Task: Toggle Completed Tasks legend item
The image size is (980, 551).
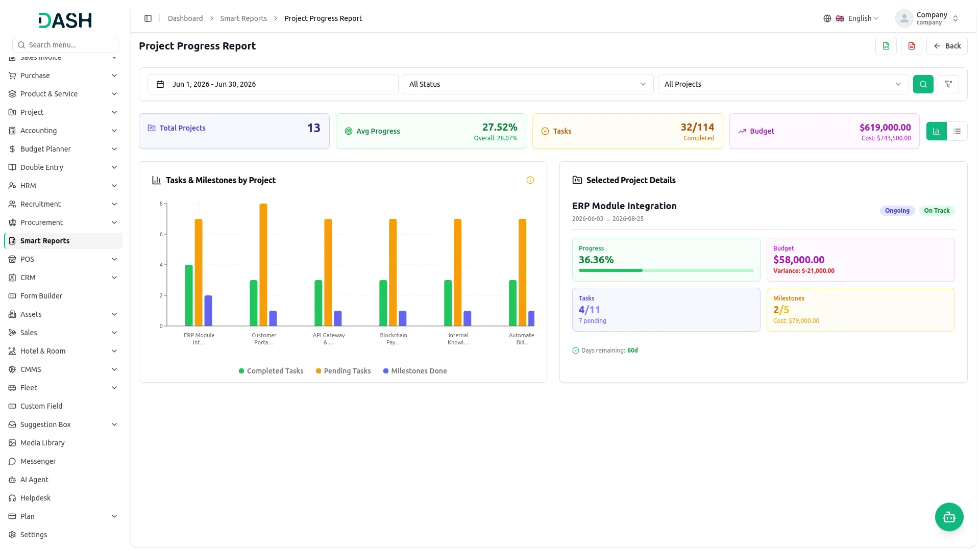Action: (271, 371)
